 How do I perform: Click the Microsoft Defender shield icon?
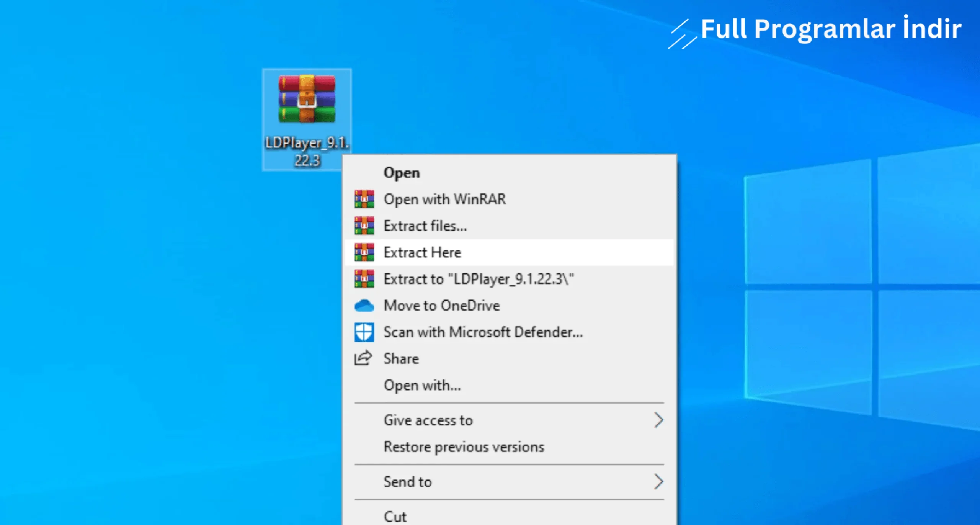pos(364,332)
